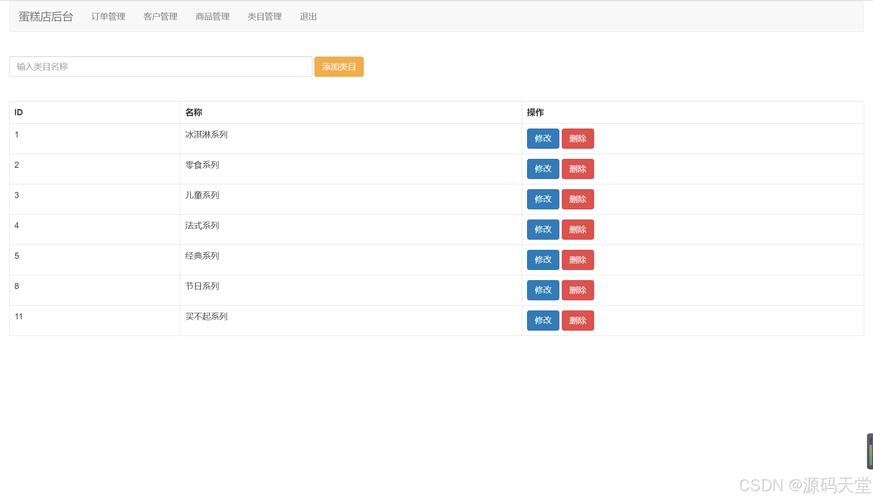
Task: Open 客户管理 in navbar
Action: pos(160,17)
